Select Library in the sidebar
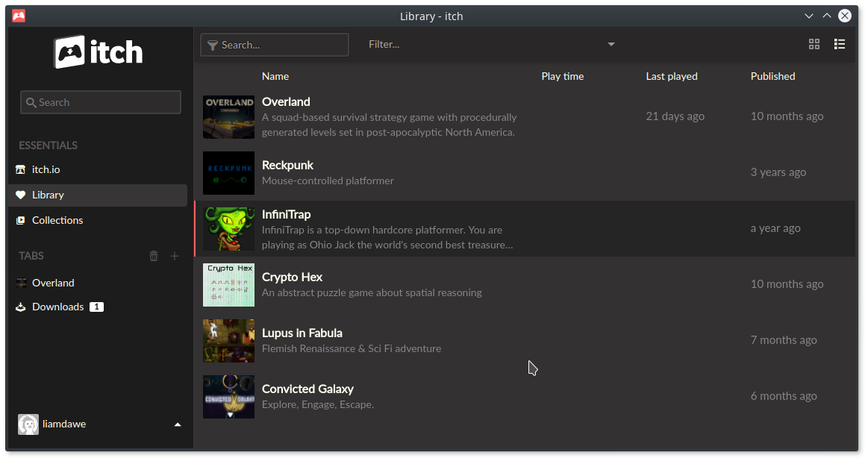Screen dimensions: 868x461 pos(98,195)
